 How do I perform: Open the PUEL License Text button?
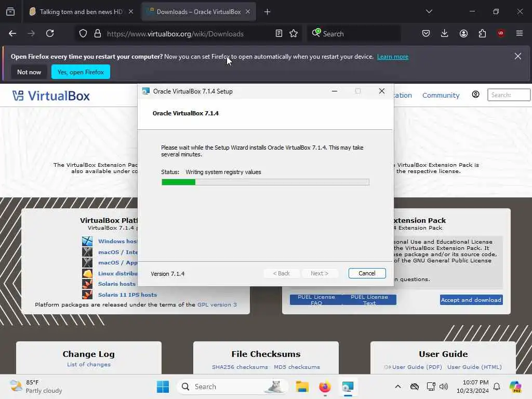(x=369, y=300)
